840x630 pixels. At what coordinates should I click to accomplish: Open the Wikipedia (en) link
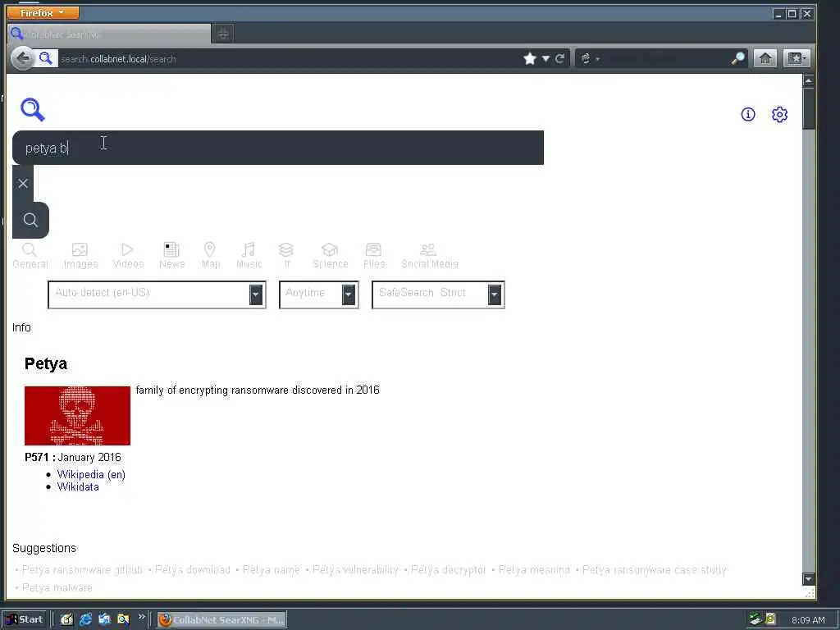(x=91, y=475)
